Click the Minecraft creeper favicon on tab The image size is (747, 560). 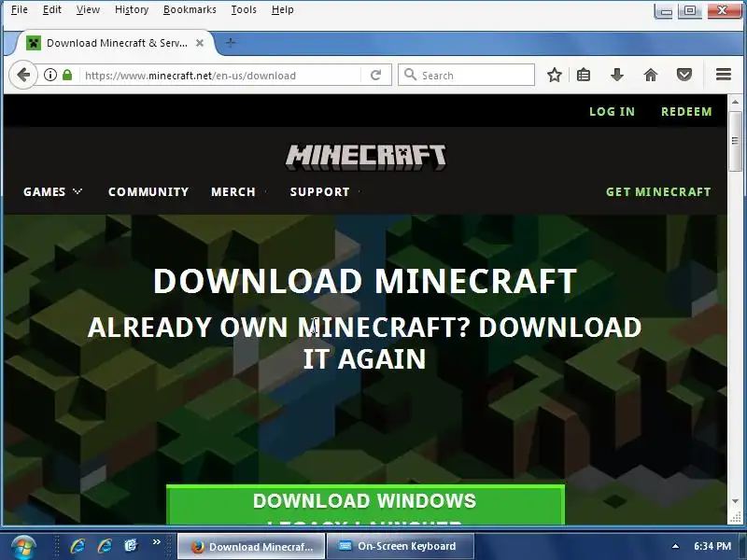(34, 43)
